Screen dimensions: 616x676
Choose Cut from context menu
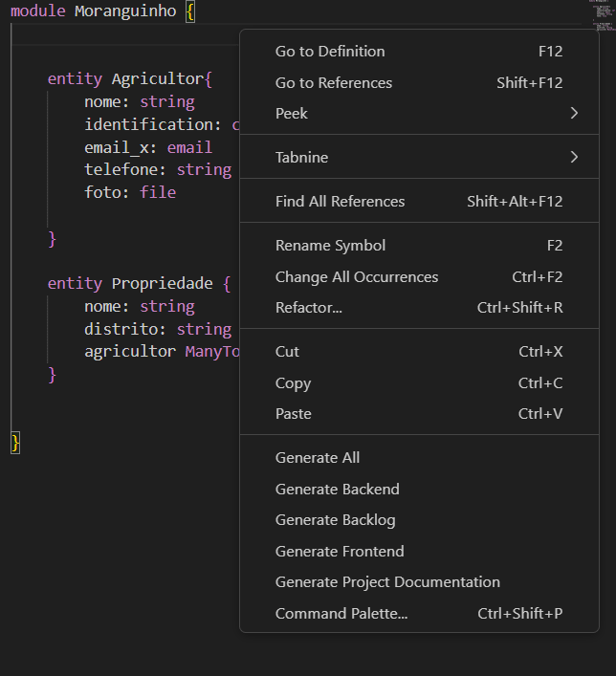coord(419,351)
